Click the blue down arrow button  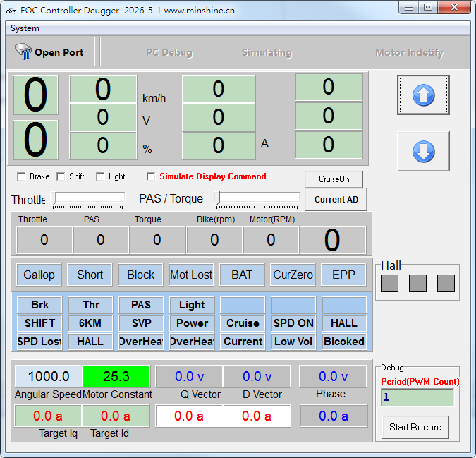(x=423, y=151)
